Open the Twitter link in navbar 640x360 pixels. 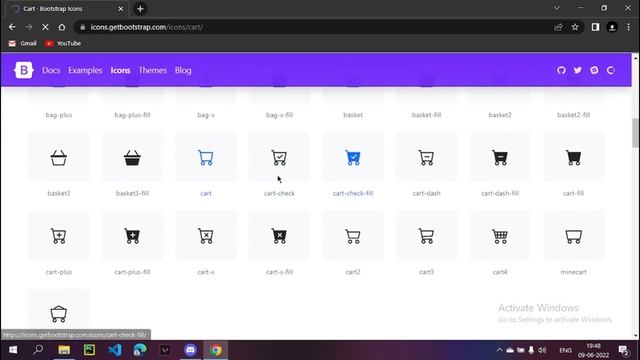[578, 70]
